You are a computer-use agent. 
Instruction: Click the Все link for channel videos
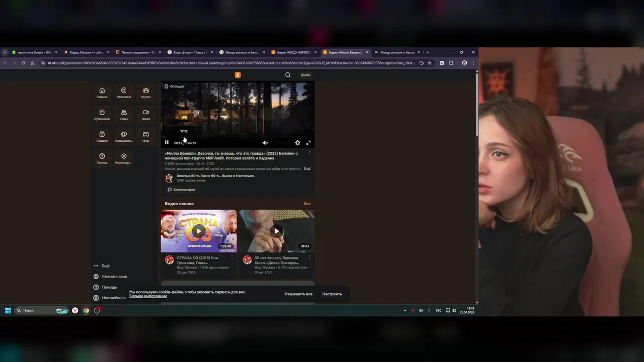point(307,204)
